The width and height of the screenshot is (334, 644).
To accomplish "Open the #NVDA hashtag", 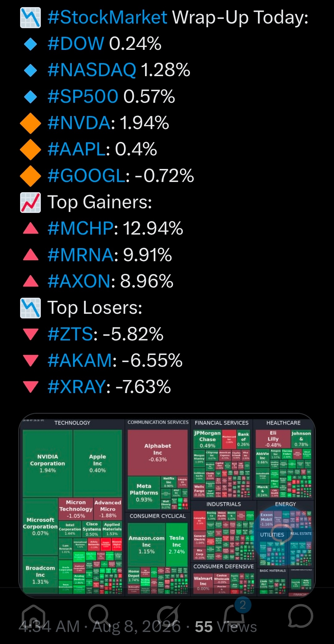I will pos(79,123).
